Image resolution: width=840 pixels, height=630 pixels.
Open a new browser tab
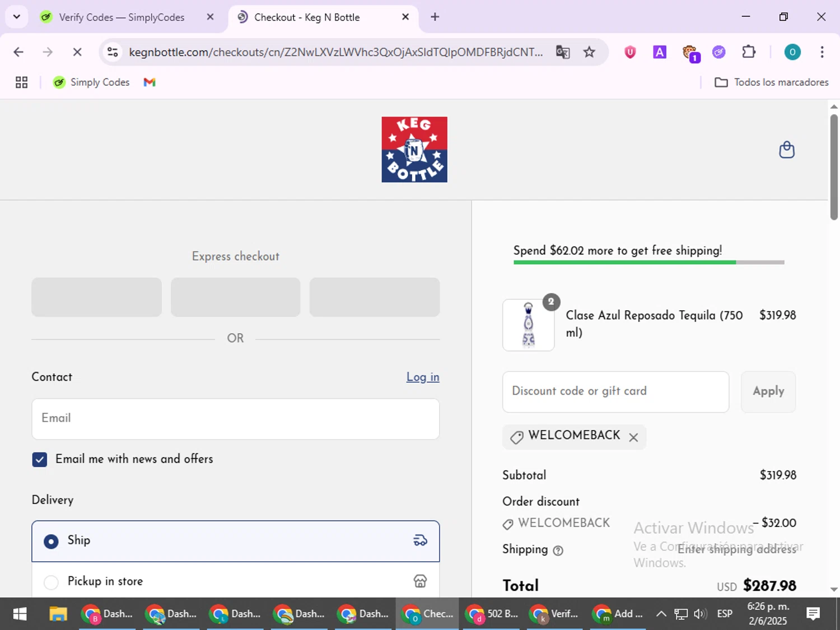[x=435, y=17]
